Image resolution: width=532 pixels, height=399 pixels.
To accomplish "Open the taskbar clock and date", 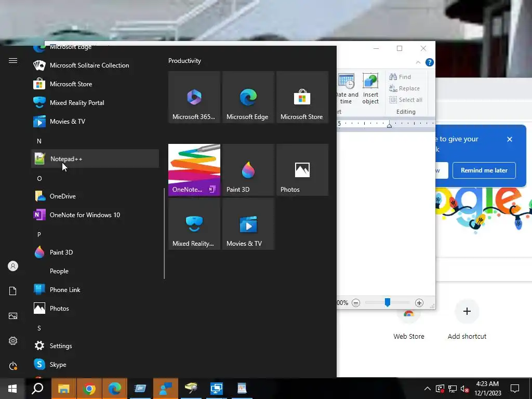I will coord(487,389).
